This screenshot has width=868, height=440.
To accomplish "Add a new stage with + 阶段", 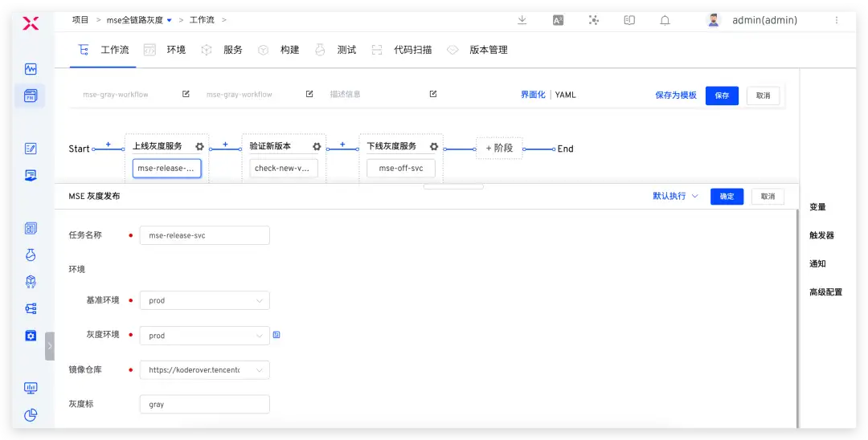I will click(499, 149).
